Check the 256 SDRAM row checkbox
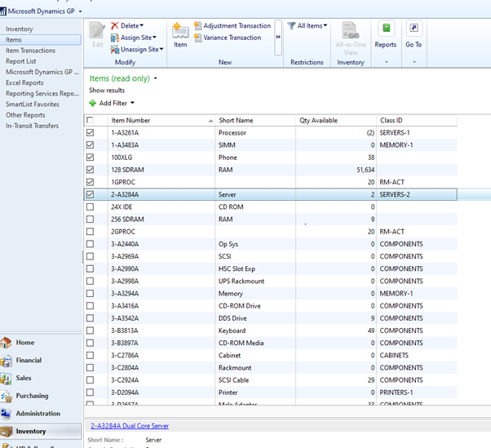The image size is (491, 448). [x=91, y=220]
